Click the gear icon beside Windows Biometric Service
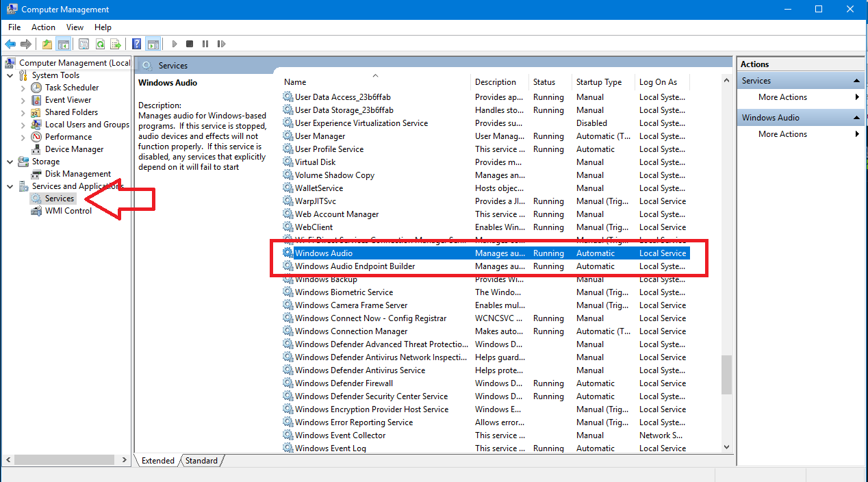 pyautogui.click(x=288, y=292)
